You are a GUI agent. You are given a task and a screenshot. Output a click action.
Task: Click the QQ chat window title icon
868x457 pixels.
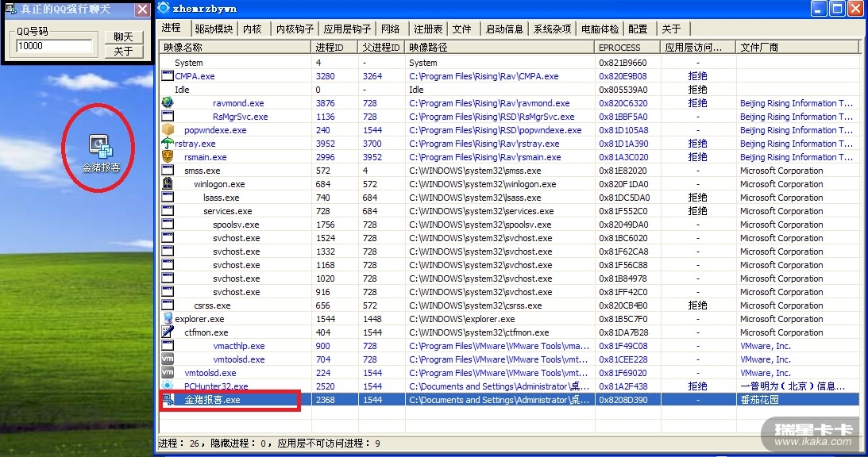pyautogui.click(x=10, y=9)
